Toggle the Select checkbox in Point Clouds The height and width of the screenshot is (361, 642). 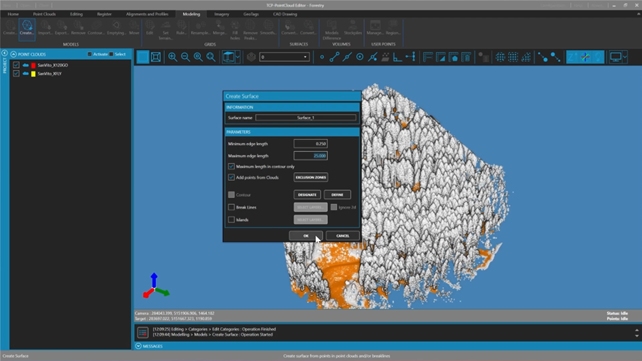click(111, 54)
